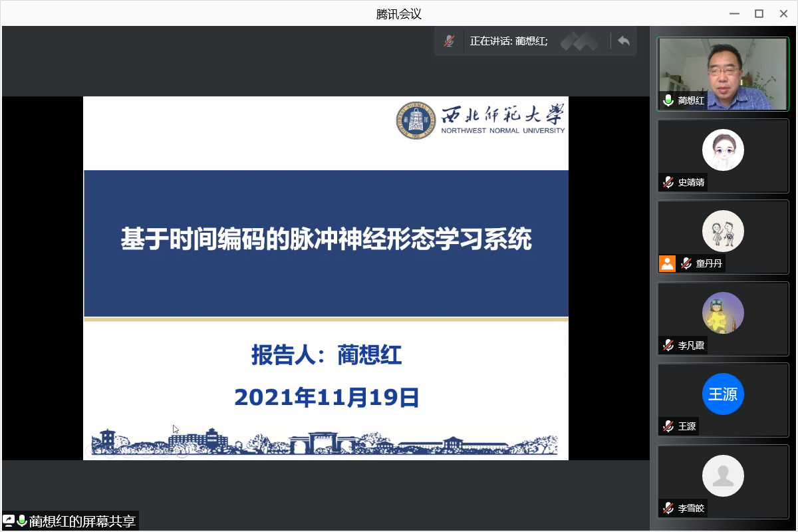Click the muted mic icon beside 李雪皎
This screenshot has width=798, height=532.
tap(668, 508)
